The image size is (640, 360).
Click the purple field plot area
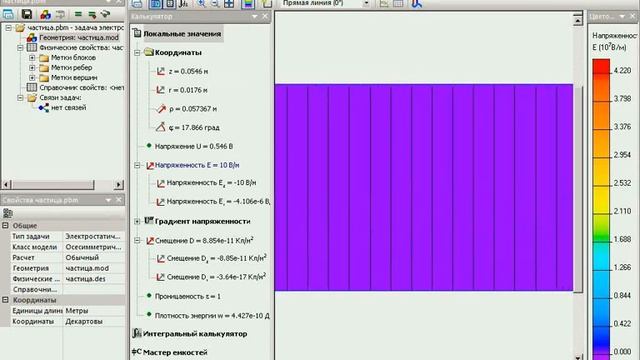coord(424,187)
